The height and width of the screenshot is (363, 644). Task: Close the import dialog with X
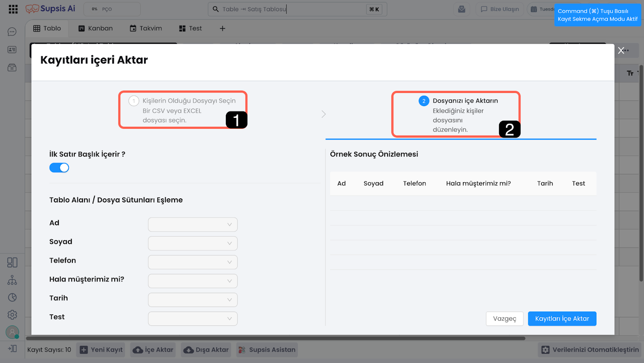(621, 50)
